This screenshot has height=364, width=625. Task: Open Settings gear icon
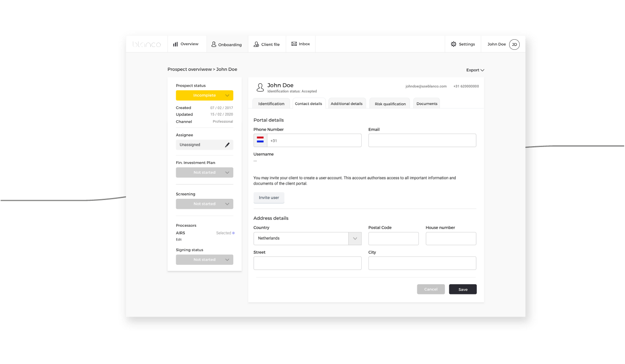tap(454, 44)
